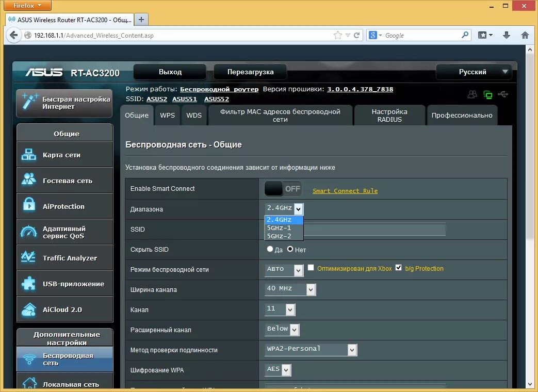
Task: Click firmware version 3.0.0.4.378_7838 link
Action: pyautogui.click(x=360, y=89)
